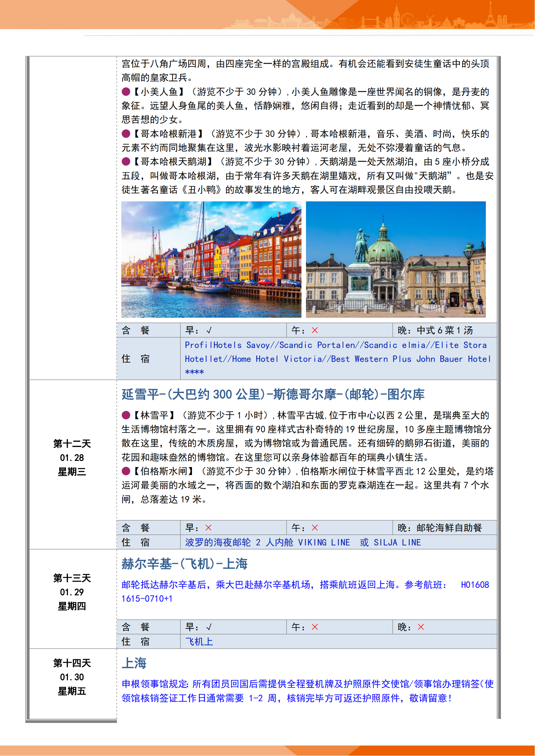
Task: Click the breakfast check mark on day thirteen
Action: [209, 627]
